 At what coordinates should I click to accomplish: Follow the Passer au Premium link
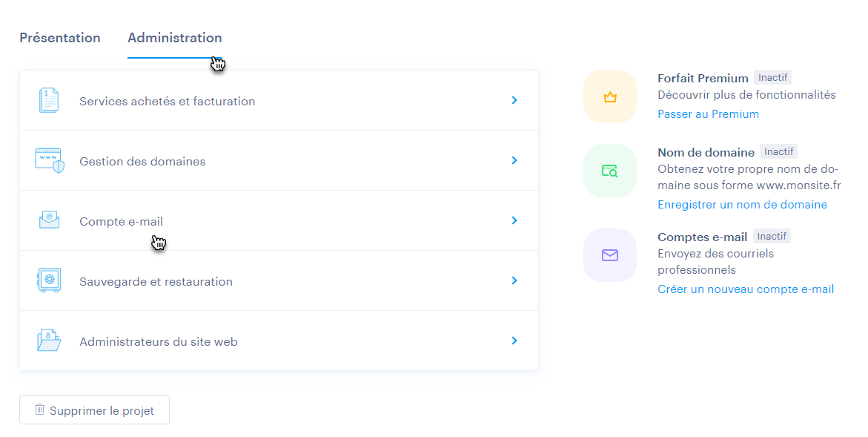click(708, 114)
